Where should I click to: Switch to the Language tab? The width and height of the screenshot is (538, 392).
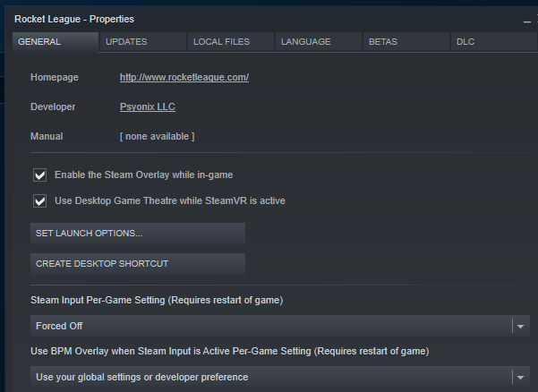[319, 42]
